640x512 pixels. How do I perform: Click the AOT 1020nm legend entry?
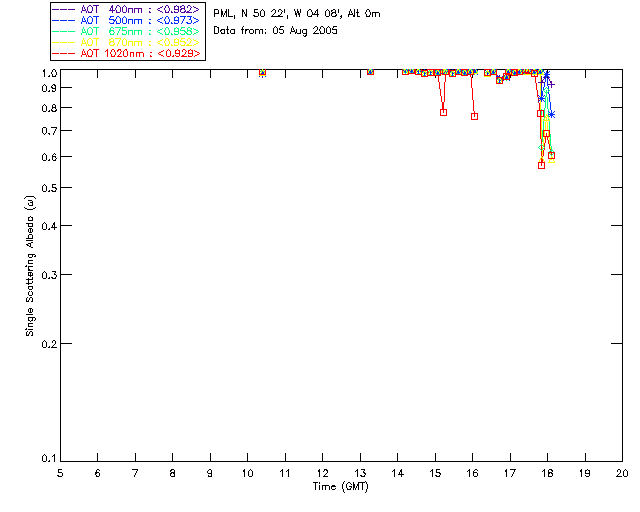[126, 53]
